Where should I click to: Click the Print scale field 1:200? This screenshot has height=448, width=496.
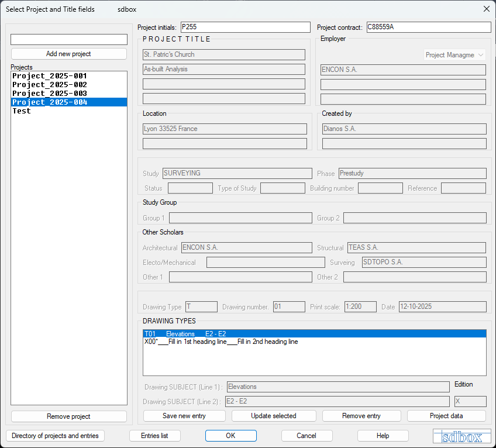pyautogui.click(x=361, y=307)
